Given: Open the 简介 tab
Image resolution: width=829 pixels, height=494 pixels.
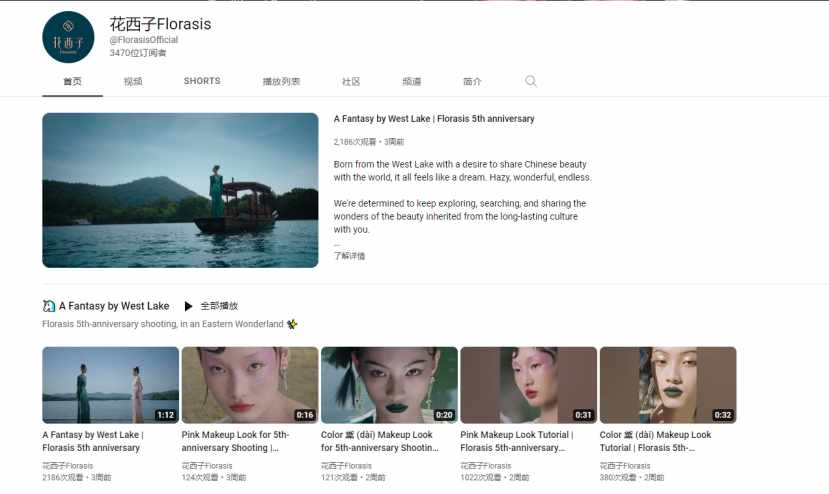Looking at the screenshot, I should [472, 81].
